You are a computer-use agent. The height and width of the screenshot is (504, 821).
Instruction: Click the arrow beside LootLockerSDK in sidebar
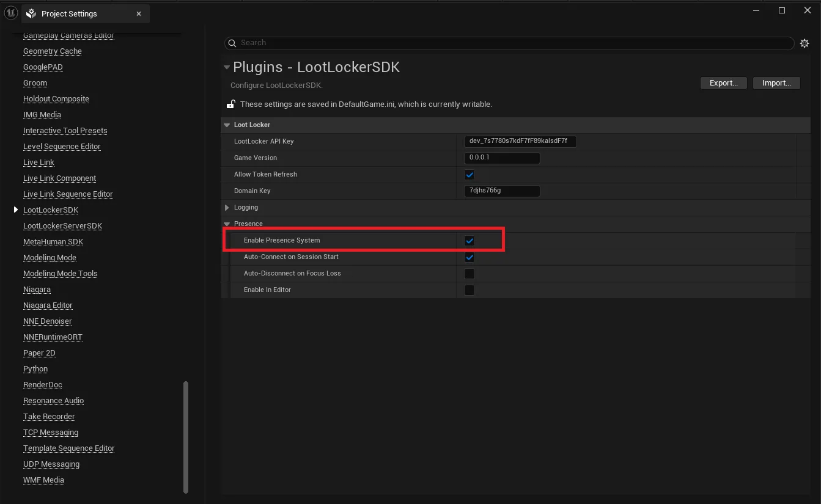coord(16,210)
